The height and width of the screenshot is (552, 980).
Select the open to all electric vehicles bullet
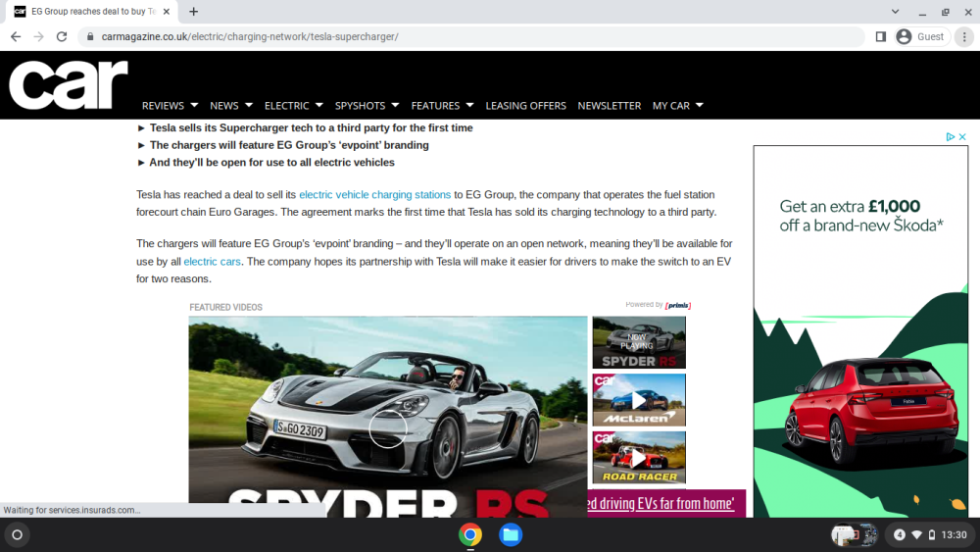[x=271, y=163]
